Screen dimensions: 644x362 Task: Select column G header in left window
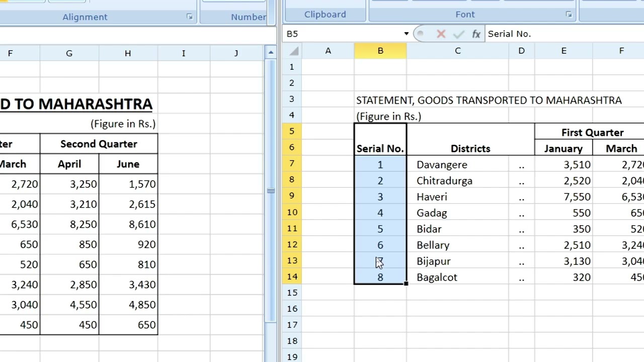click(69, 53)
